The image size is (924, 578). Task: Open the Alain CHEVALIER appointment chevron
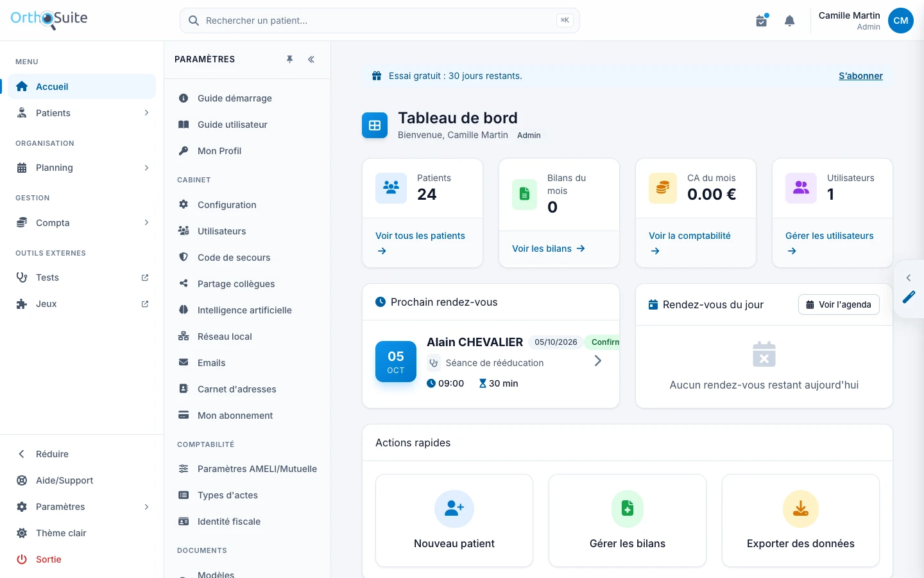[x=597, y=361]
